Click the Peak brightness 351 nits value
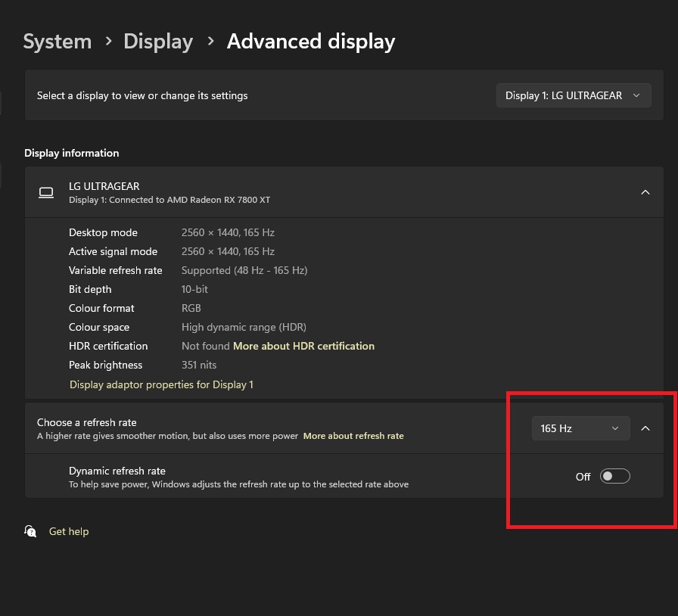The height and width of the screenshot is (616, 678). point(197,365)
